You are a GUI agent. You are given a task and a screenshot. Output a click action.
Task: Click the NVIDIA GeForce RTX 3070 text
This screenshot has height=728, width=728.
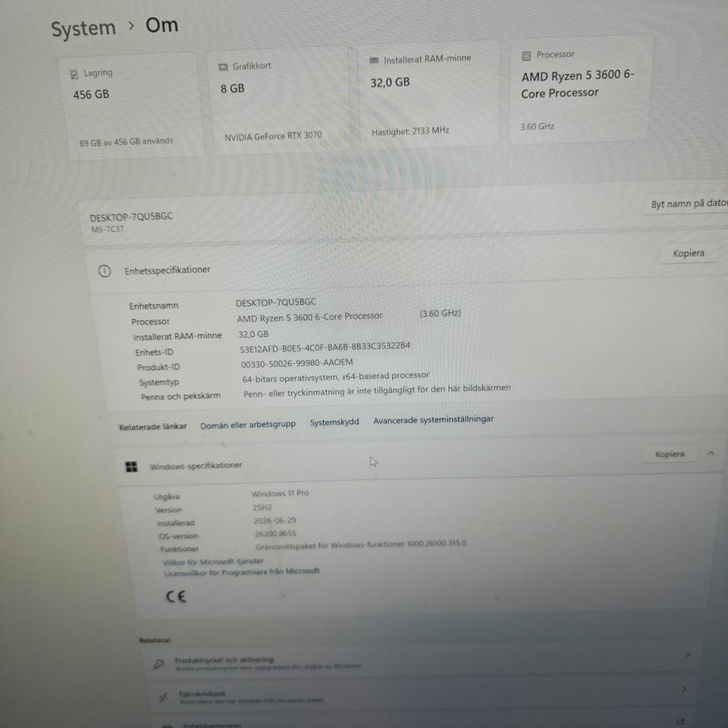(x=273, y=136)
